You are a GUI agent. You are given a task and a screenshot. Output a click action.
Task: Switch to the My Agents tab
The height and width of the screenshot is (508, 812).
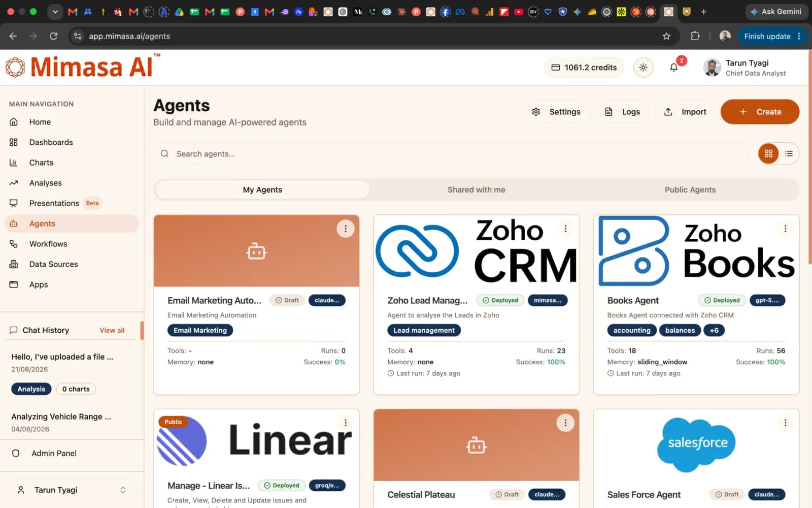[x=262, y=189]
